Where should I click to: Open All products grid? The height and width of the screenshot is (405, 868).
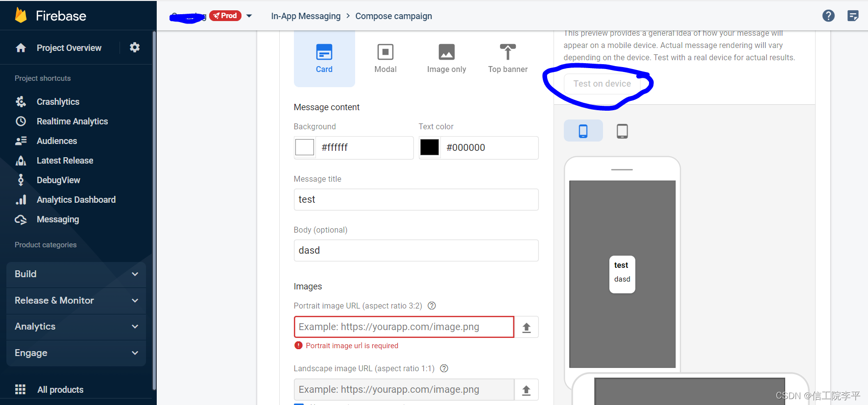49,389
